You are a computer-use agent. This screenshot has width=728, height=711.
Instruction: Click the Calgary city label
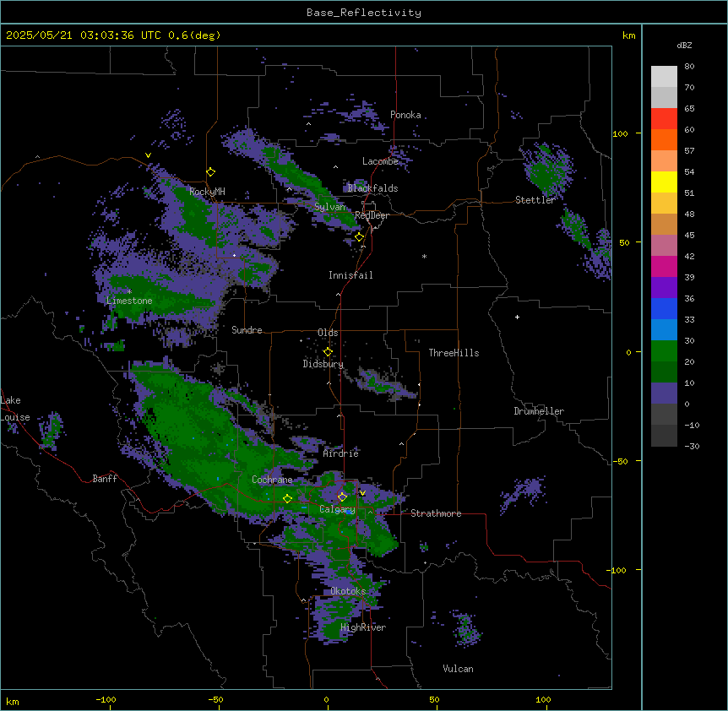point(337,509)
